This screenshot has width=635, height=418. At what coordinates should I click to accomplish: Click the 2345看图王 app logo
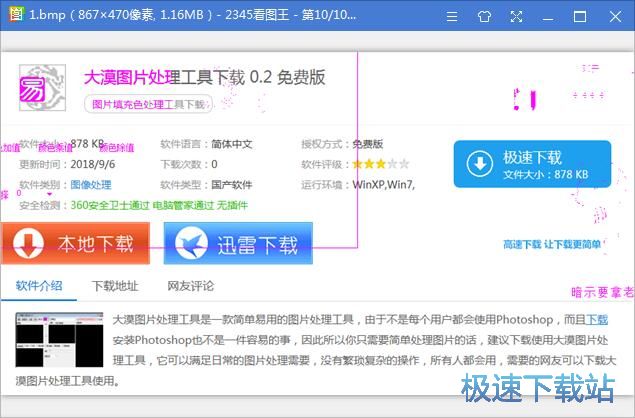pyautogui.click(x=16, y=14)
